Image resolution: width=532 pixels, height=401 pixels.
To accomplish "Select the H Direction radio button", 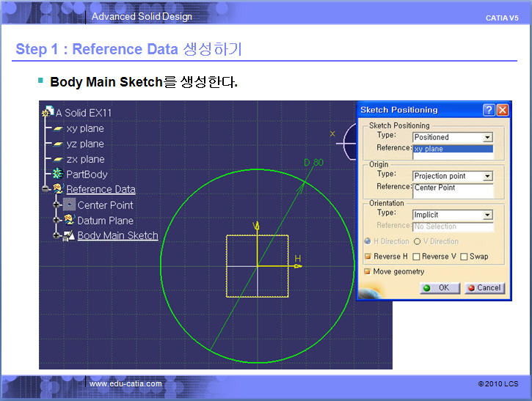I will [368, 241].
